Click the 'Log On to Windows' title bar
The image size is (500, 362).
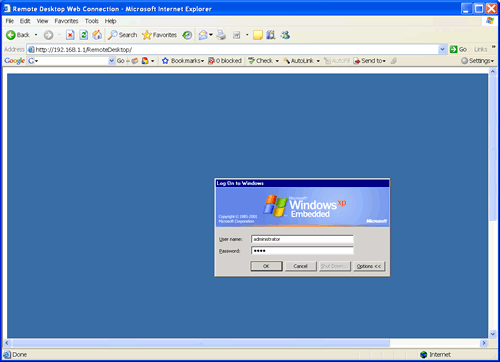click(302, 183)
